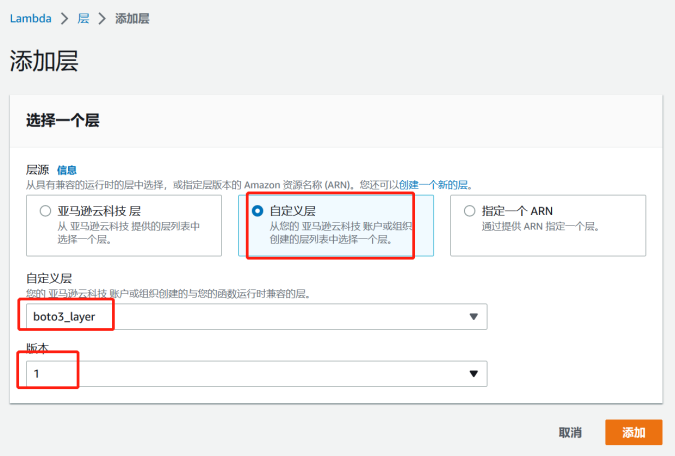675x456 pixels.
Task: Click the 版本 field label
Action: [x=37, y=348]
